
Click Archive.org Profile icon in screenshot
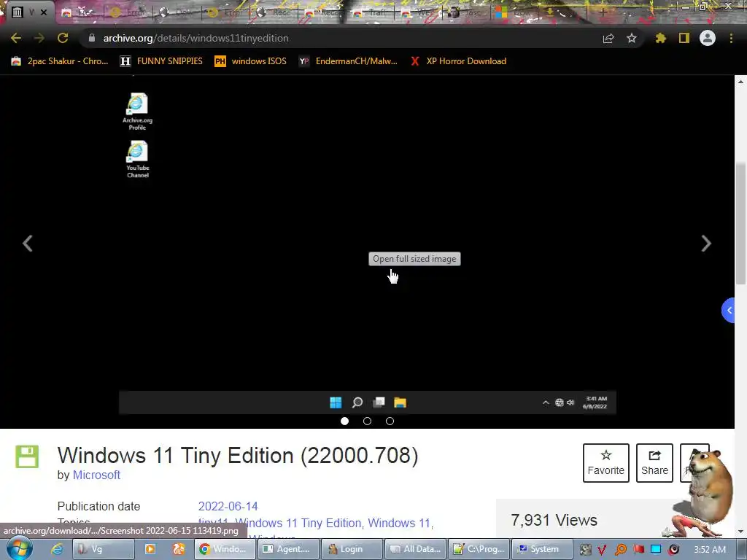tap(137, 112)
